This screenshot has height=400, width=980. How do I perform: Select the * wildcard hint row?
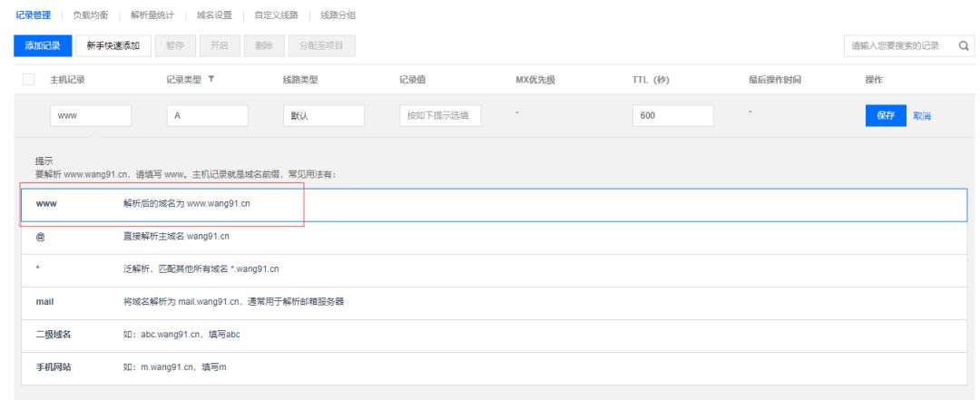point(495,270)
